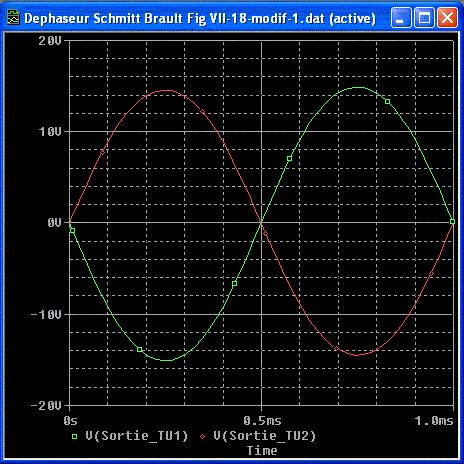This screenshot has width=464, height=464.
Task: Click the 10V y-axis label
Action: [50, 132]
